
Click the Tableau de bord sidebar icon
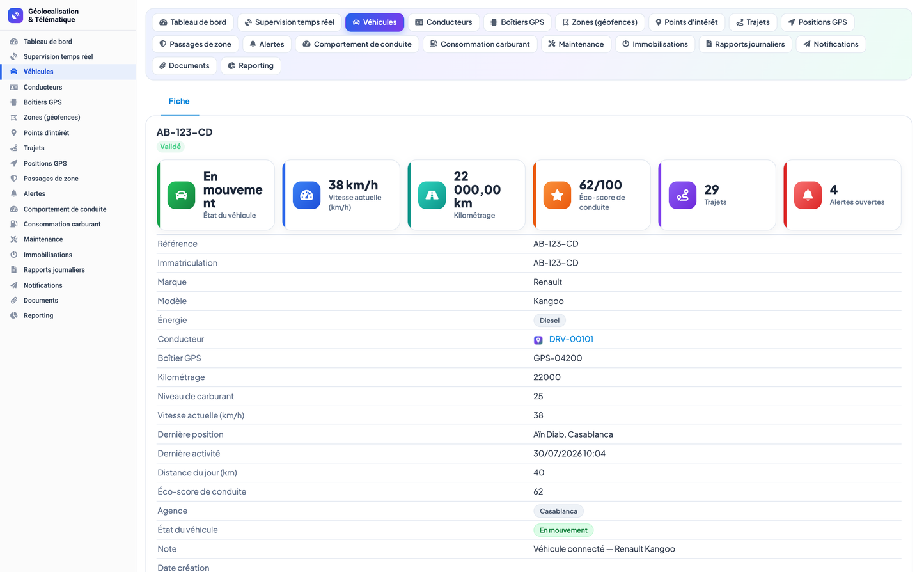14,42
